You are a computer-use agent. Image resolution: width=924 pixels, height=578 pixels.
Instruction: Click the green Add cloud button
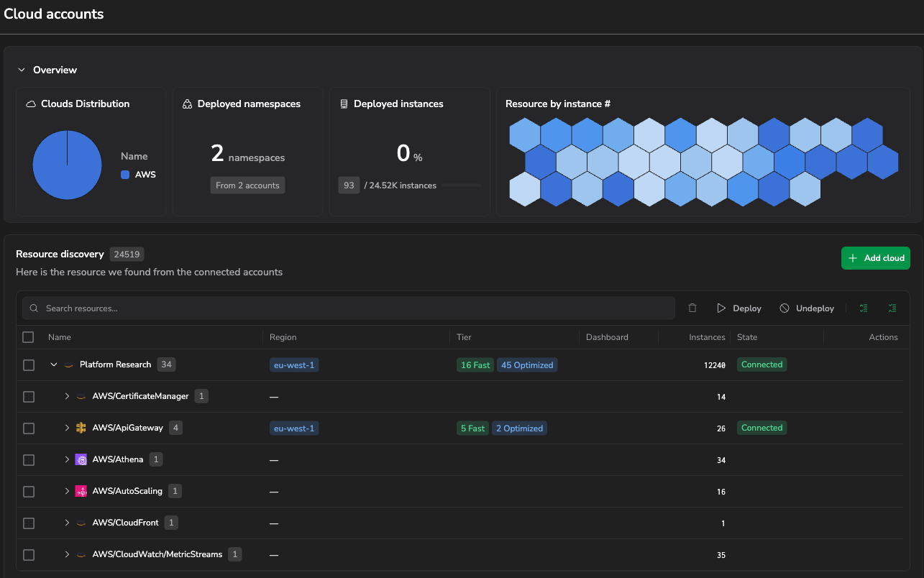[x=876, y=258]
